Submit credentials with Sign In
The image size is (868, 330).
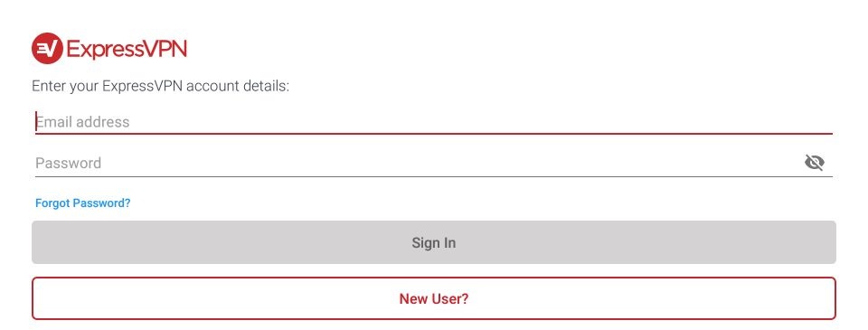pyautogui.click(x=433, y=242)
